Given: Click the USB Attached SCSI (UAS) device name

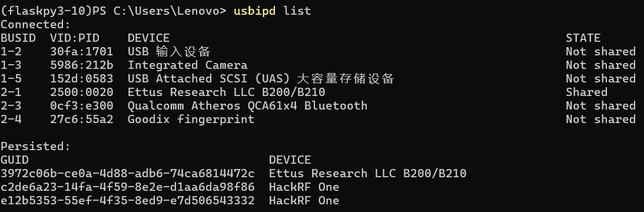Looking at the screenshot, I should (x=261, y=78).
